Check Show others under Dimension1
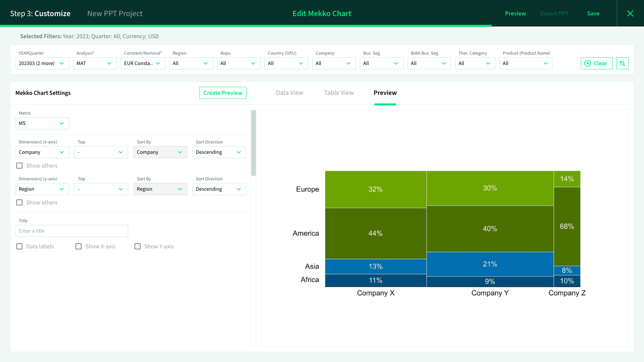644x362 pixels. pos(19,166)
